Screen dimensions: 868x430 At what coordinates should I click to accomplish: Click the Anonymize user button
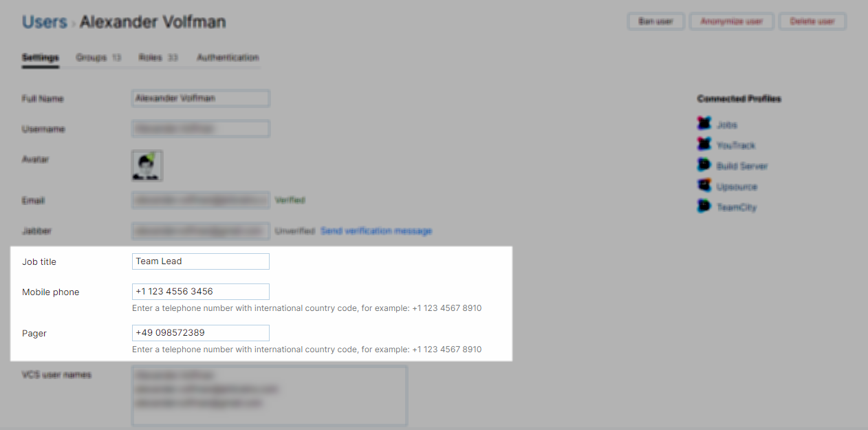tap(732, 21)
